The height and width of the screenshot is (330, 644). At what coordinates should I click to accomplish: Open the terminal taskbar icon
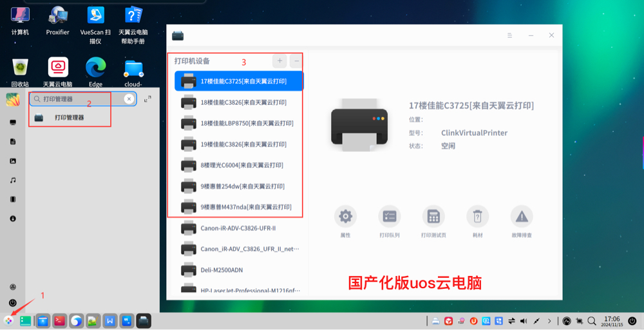tap(59, 320)
